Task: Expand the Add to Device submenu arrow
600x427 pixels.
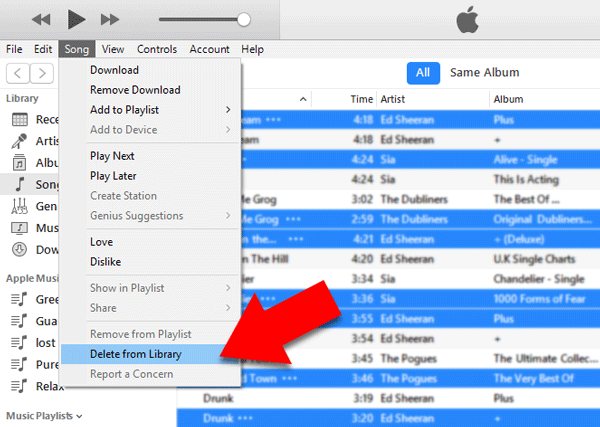Action: coord(228,130)
